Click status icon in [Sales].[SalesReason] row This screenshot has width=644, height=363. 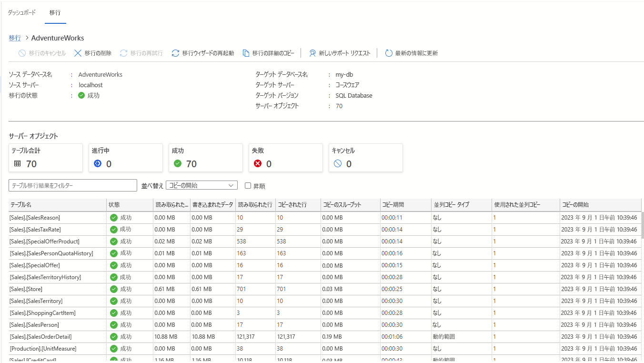113,218
